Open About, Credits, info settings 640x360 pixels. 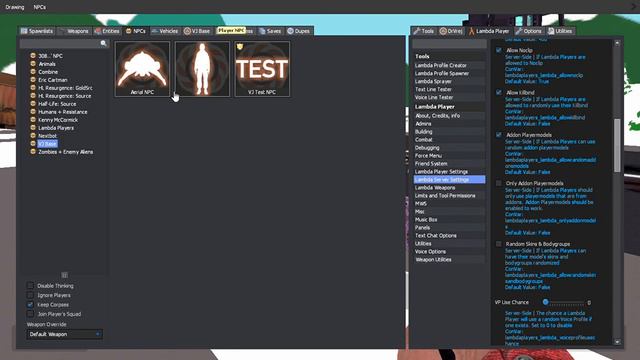tap(449, 116)
